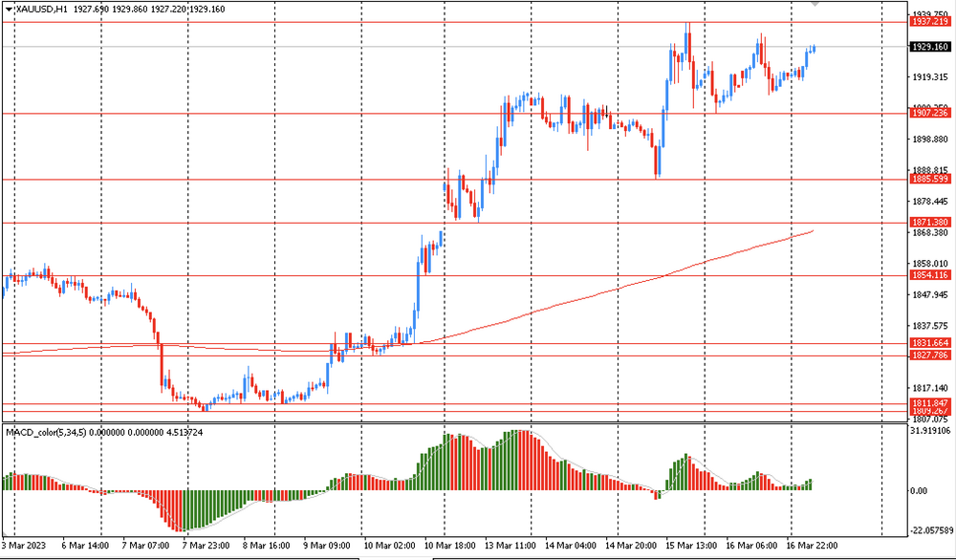Click the 0.00 MACD scale value

point(920,490)
